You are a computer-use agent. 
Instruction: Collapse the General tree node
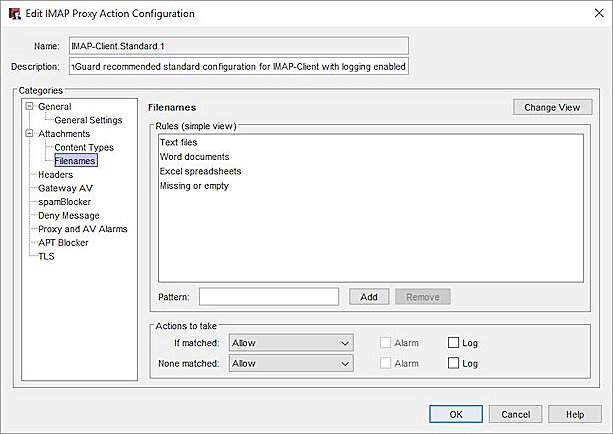29,106
